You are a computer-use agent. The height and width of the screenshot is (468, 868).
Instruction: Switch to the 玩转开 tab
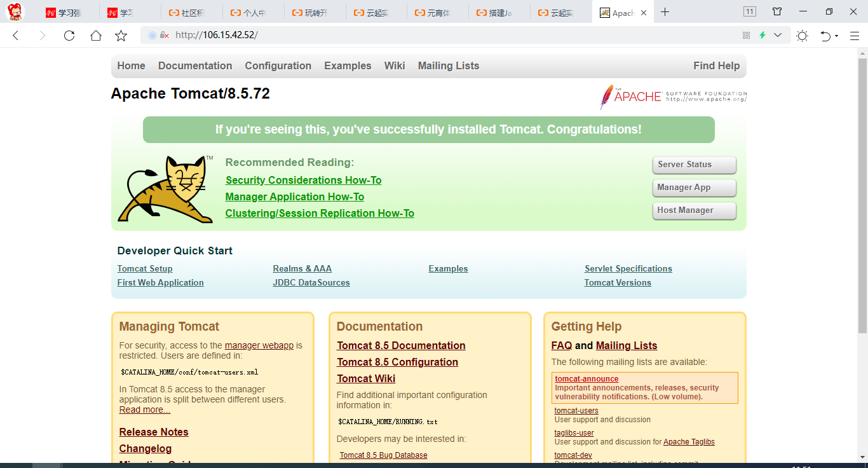point(315,13)
